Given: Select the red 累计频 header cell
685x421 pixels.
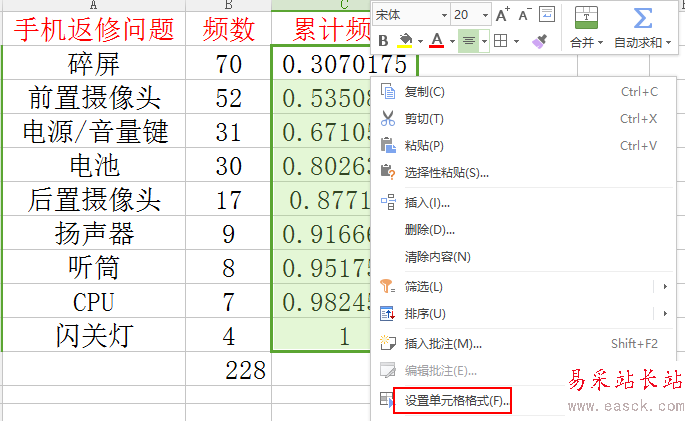Looking at the screenshot, I should coord(322,29).
